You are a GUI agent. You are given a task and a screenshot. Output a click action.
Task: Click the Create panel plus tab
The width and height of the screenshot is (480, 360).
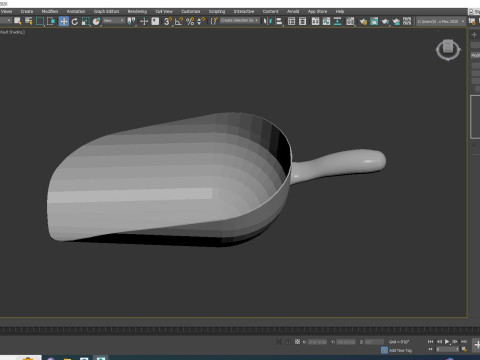click(x=474, y=35)
